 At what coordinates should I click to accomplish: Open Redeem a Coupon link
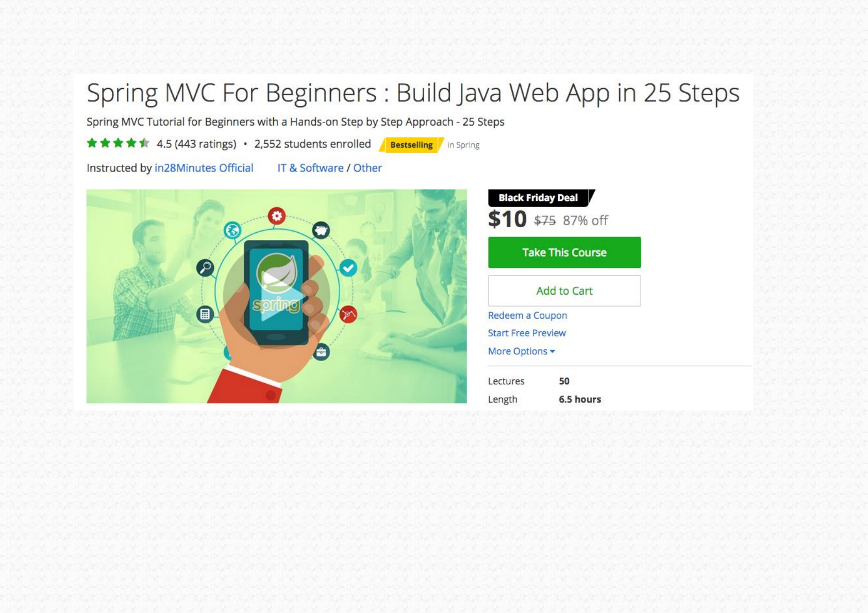(527, 315)
